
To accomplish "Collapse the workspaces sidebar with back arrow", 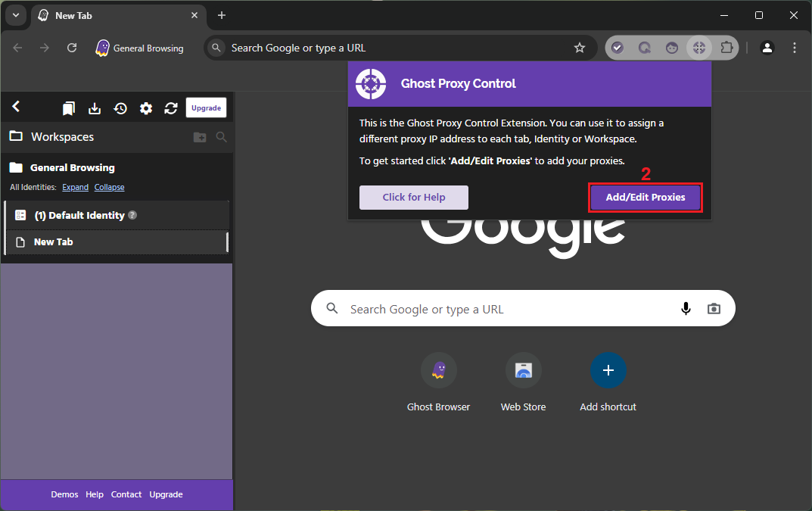I will (x=16, y=107).
